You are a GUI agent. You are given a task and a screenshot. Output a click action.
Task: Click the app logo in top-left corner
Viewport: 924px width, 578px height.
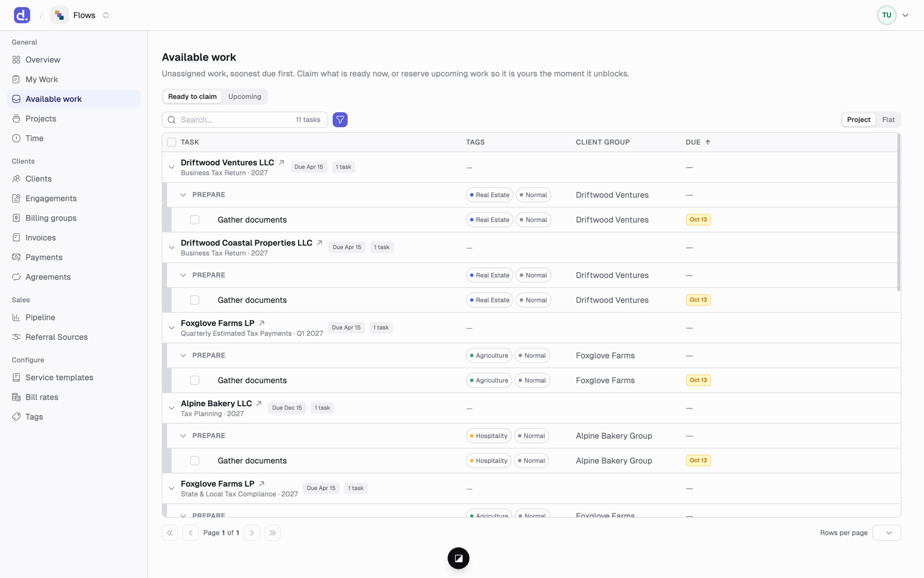click(x=22, y=15)
